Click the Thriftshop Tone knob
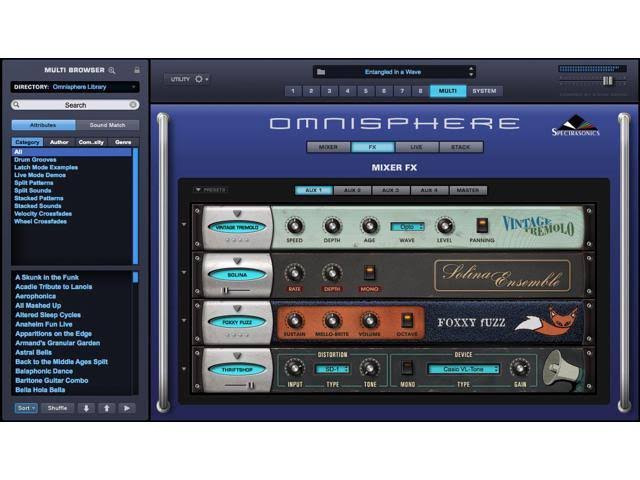 369,368
